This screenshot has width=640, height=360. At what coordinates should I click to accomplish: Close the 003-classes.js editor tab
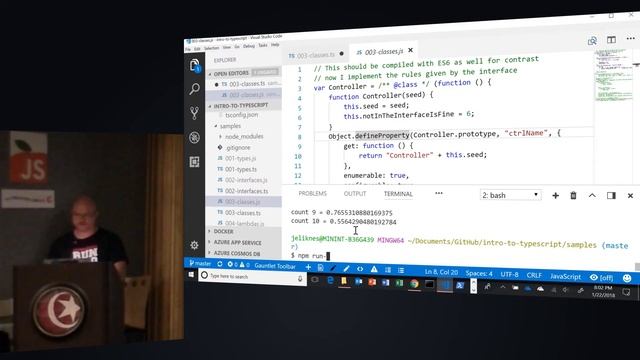(411, 50)
